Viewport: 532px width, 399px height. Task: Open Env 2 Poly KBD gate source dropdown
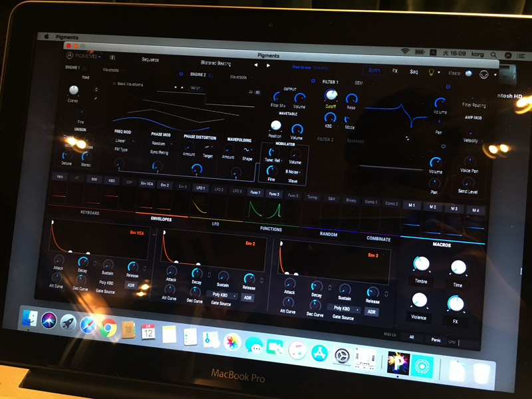click(x=222, y=295)
